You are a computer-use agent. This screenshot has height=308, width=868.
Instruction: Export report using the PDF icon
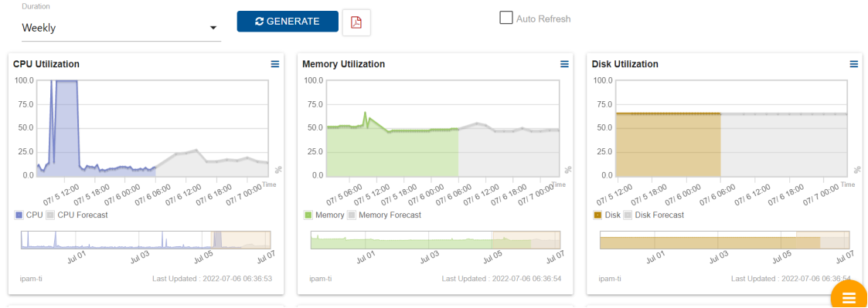[356, 22]
